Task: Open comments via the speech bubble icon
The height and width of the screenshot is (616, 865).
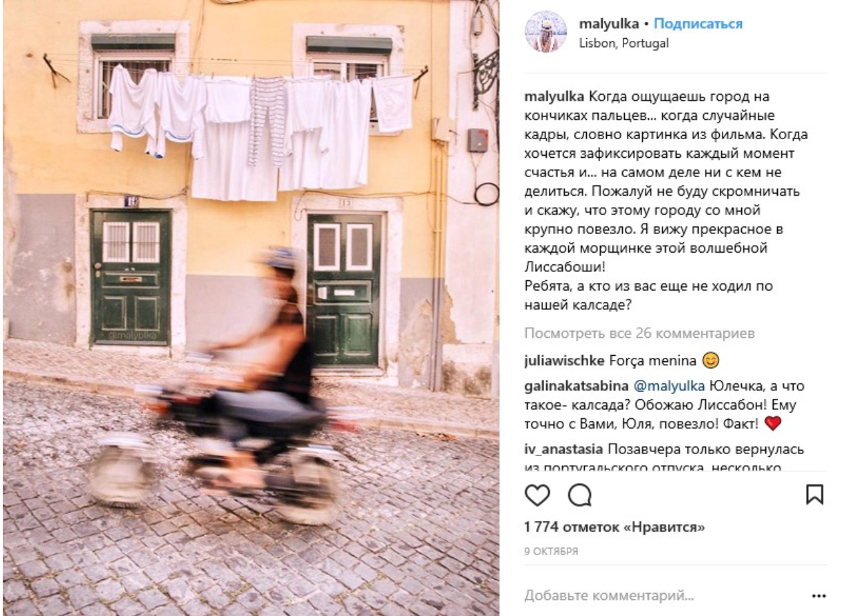Action: pyautogui.click(x=579, y=494)
